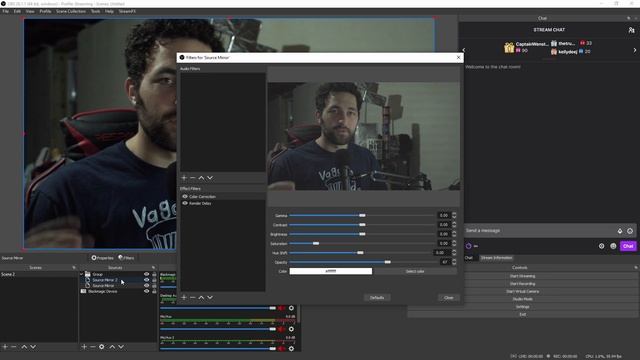Add a scene with plus icon
Screen dimensions: 640x360
pos(5,347)
